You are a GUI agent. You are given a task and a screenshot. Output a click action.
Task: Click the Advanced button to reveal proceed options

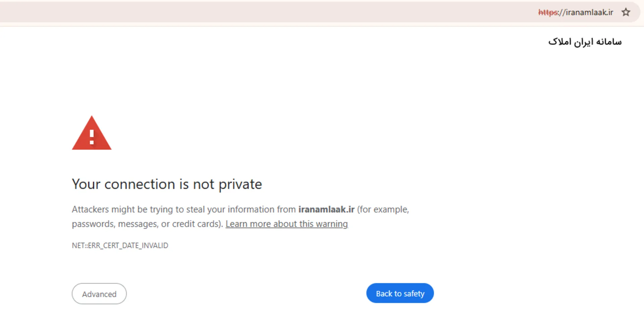(99, 294)
